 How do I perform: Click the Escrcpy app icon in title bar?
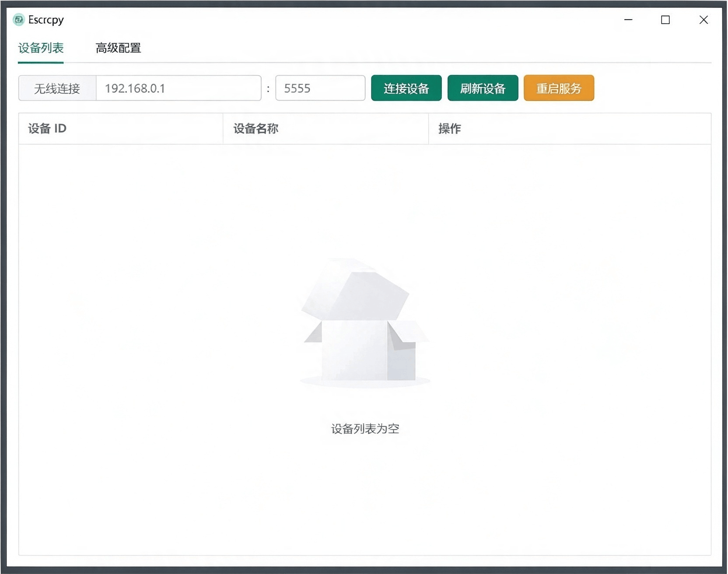pos(18,20)
